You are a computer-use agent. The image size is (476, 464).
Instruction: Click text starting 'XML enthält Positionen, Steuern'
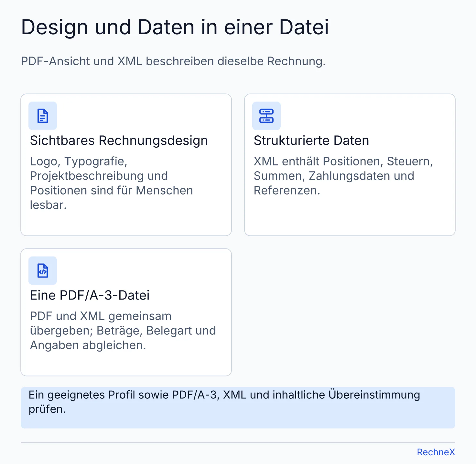coord(343,176)
